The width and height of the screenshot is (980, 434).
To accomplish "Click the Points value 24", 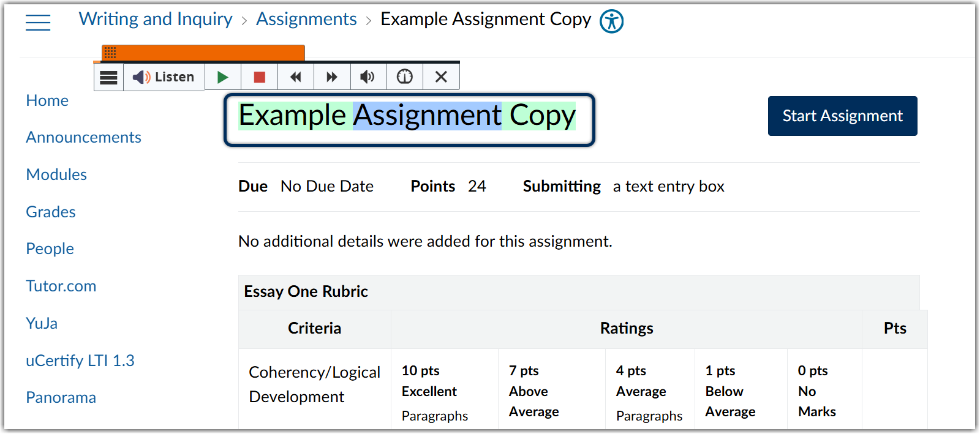I will point(477,186).
